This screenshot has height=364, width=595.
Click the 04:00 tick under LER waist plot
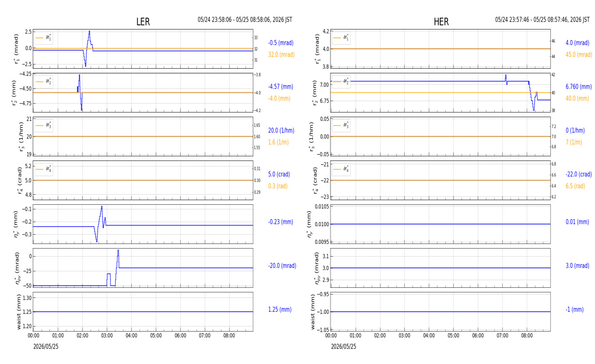131,336
